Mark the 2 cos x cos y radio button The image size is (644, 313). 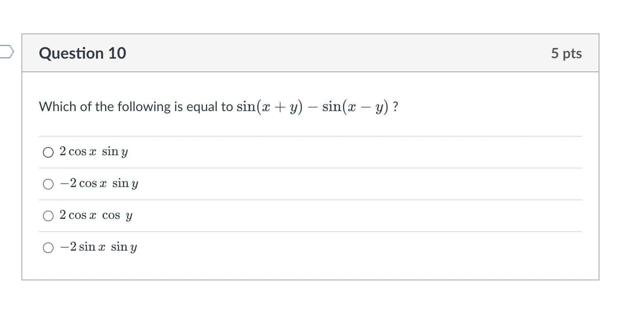click(x=48, y=216)
